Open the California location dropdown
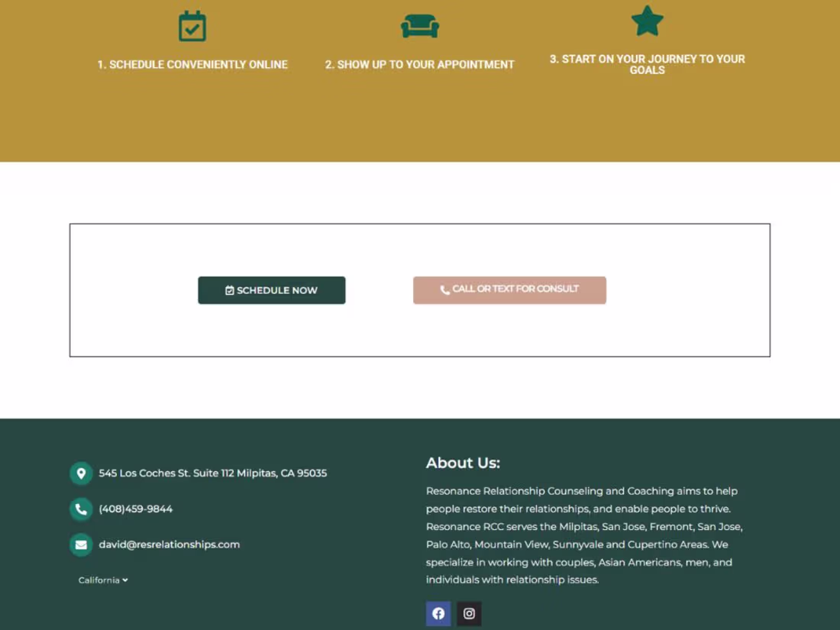The image size is (840, 630). (102, 580)
